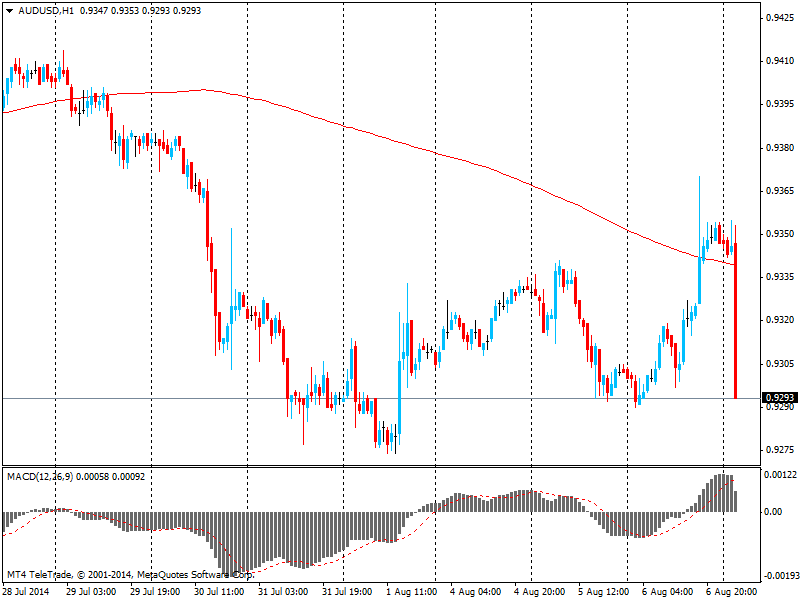Click the 0.9275 price scale label

pos(780,449)
